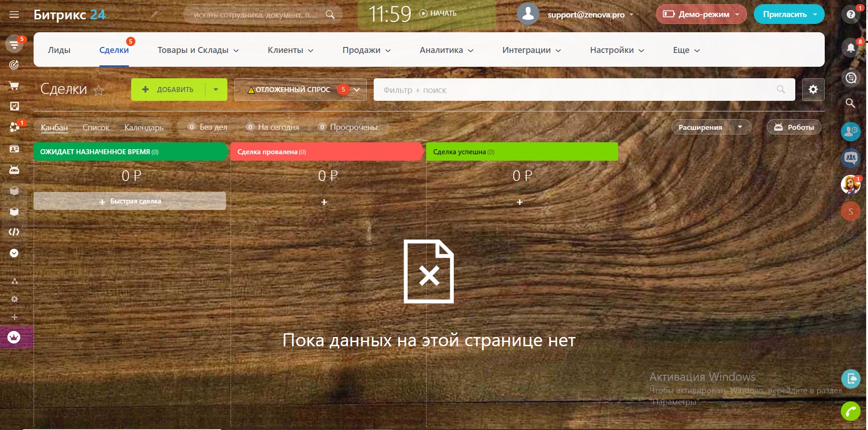
Task: Filter deals by Без дел
Action: tap(208, 127)
